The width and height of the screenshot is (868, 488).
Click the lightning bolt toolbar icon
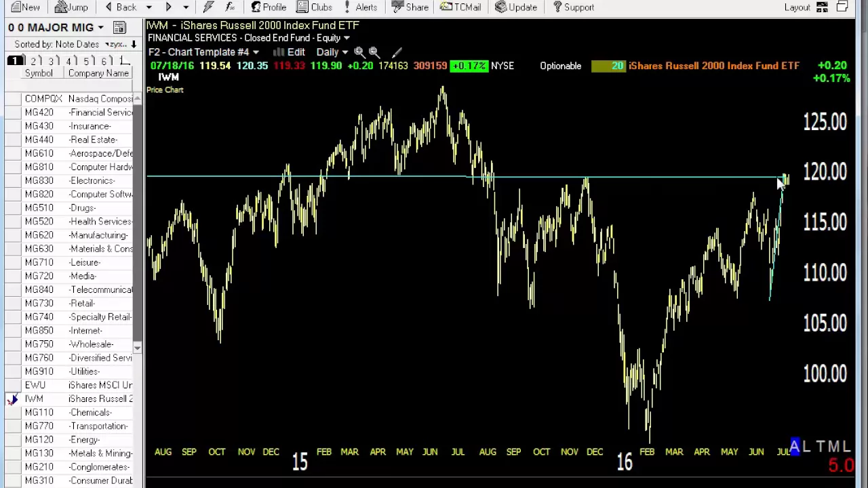coord(209,7)
